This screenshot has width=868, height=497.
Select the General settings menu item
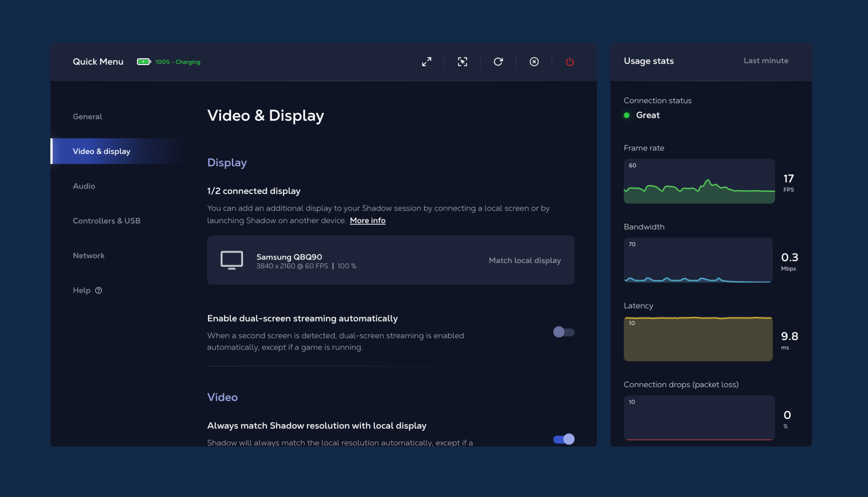87,116
